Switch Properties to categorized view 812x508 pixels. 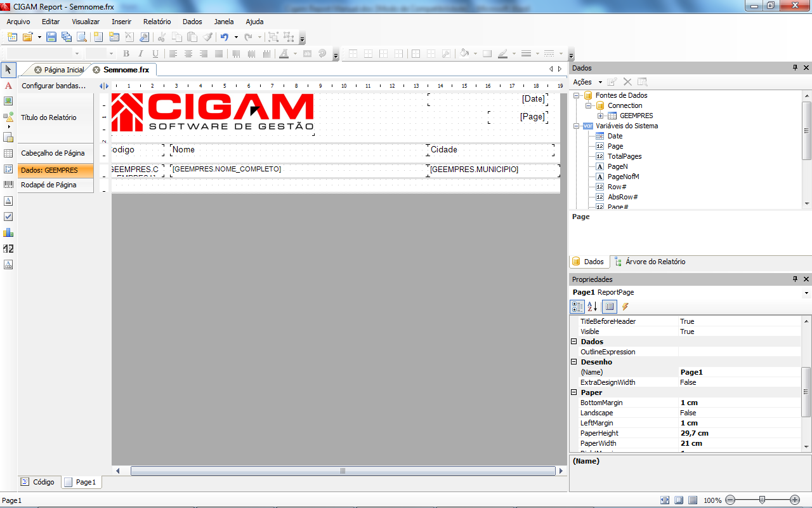(577, 307)
